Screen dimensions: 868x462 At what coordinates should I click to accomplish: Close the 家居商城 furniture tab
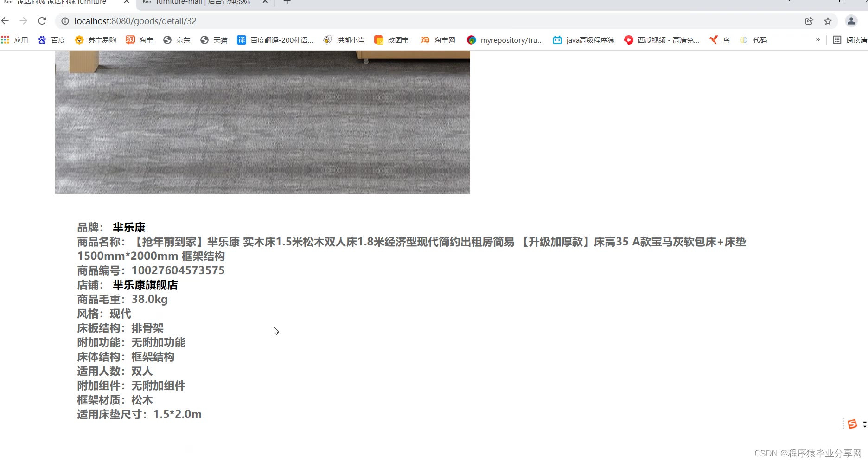pyautogui.click(x=127, y=2)
